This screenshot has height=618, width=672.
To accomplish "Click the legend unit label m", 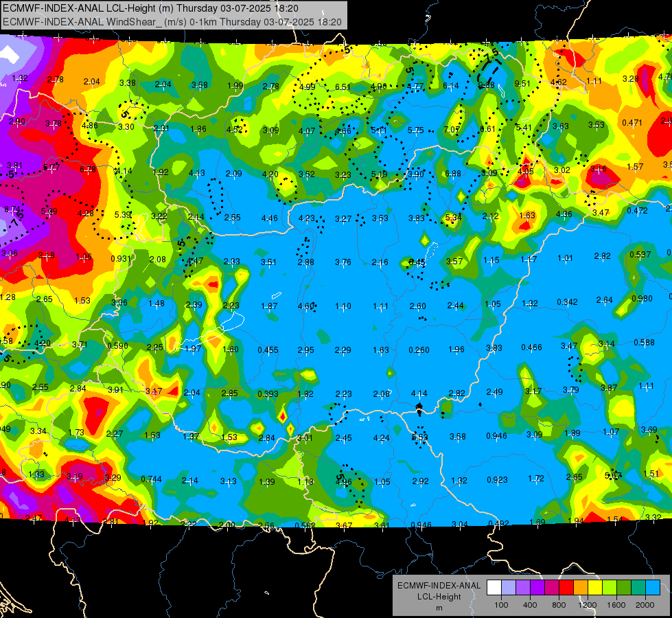I will click(439, 608).
